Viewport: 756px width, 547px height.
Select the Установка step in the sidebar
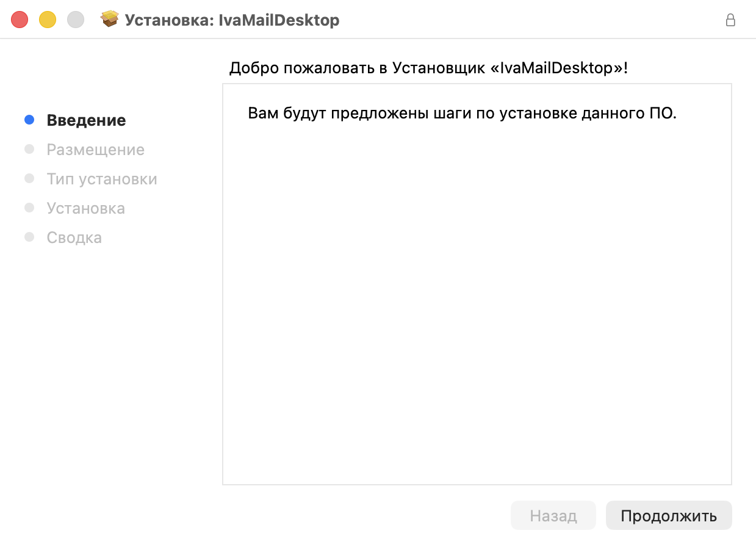point(85,208)
